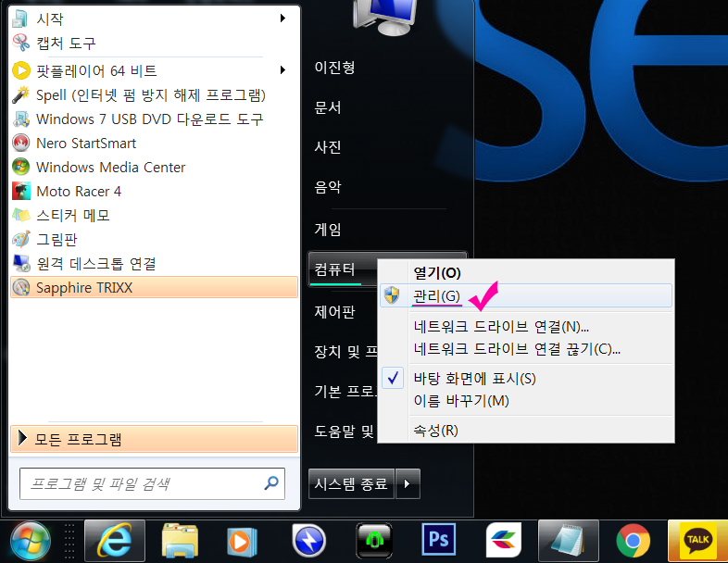This screenshot has width=728, height=563.
Task: Click the shield icon beside 관리(G)
Action: 392,295
